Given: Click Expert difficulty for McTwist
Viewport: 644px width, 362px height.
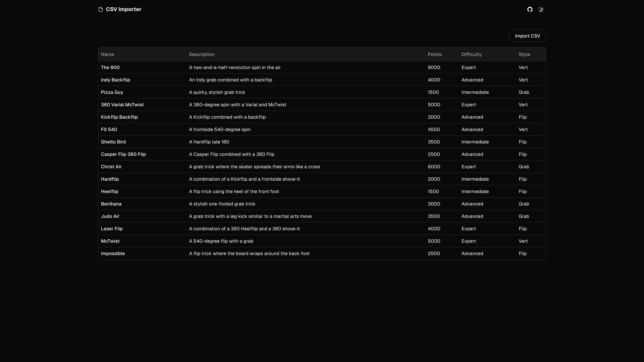Looking at the screenshot, I should (469, 241).
